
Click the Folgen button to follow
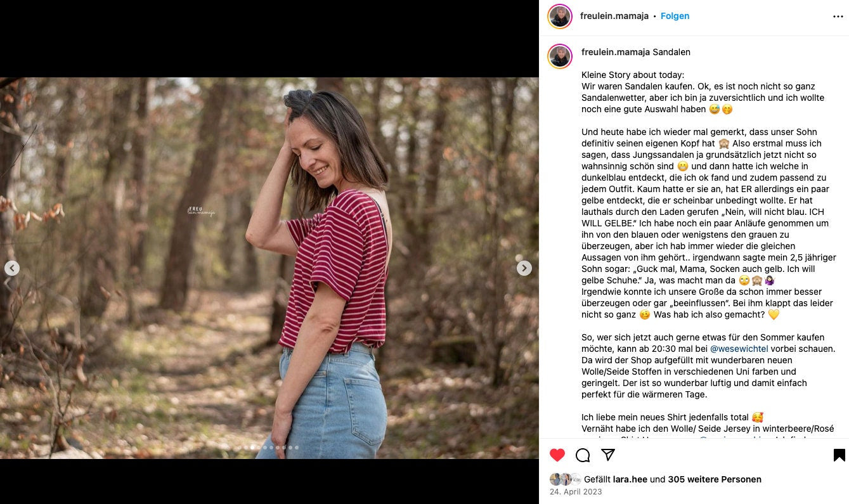[675, 16]
